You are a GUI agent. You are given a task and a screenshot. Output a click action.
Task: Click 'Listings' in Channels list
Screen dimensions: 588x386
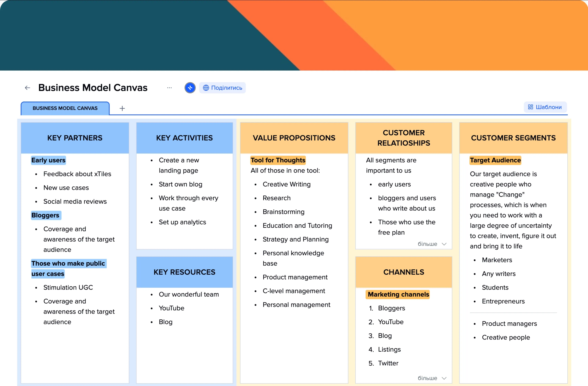click(x=389, y=350)
